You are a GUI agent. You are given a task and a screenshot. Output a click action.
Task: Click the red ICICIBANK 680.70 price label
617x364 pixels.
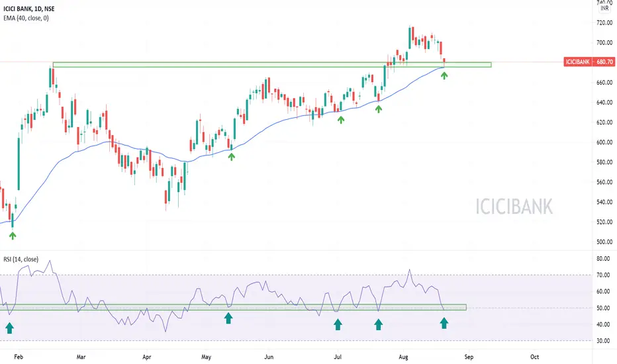coord(589,62)
